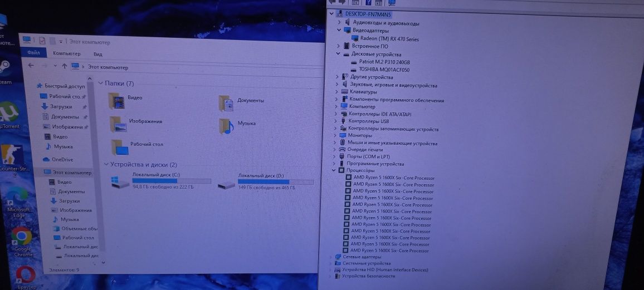Screen dimensions: 644x290
Task: Click the Properties icon in Explorer title bar
Action: [x=42, y=40]
